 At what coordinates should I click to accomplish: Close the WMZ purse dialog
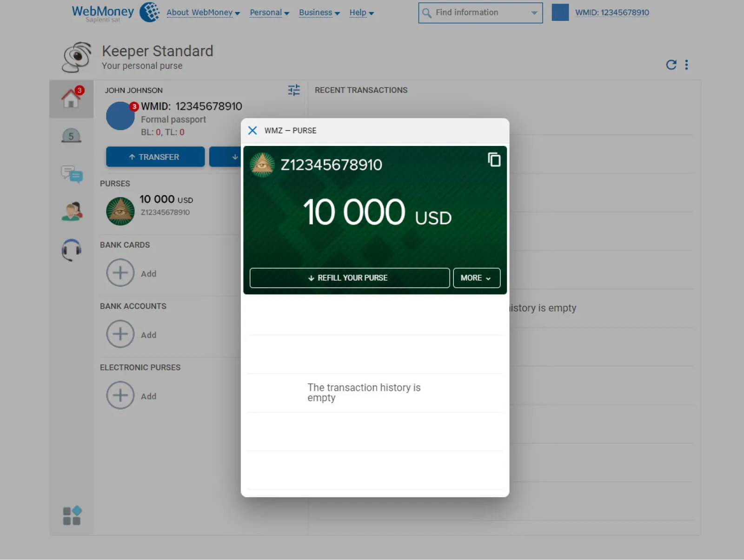point(252,131)
